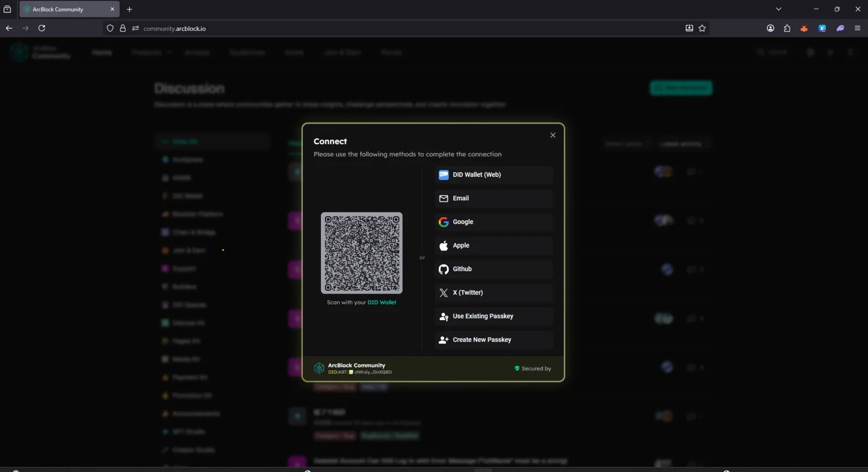This screenshot has width=868, height=472.
Task: Sign in with Apple
Action: click(494, 246)
